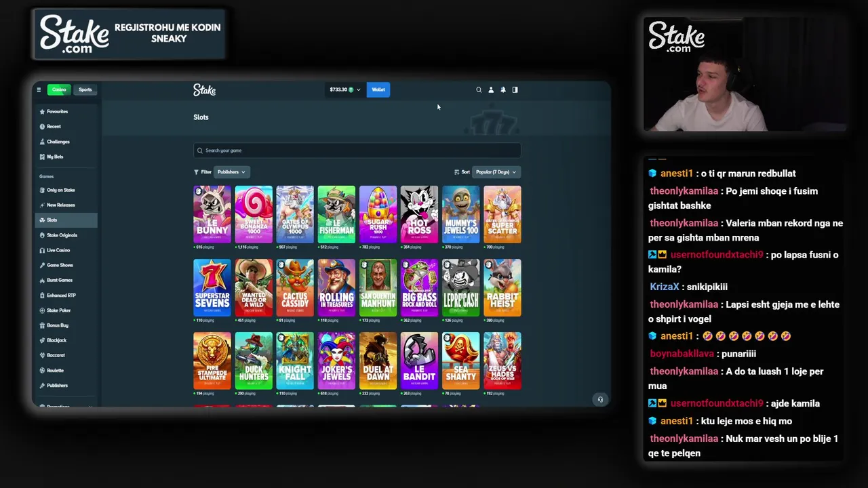Open the $733.30 balance currency dropdown
Viewport: 868px width, 488px height.
(x=345, y=89)
